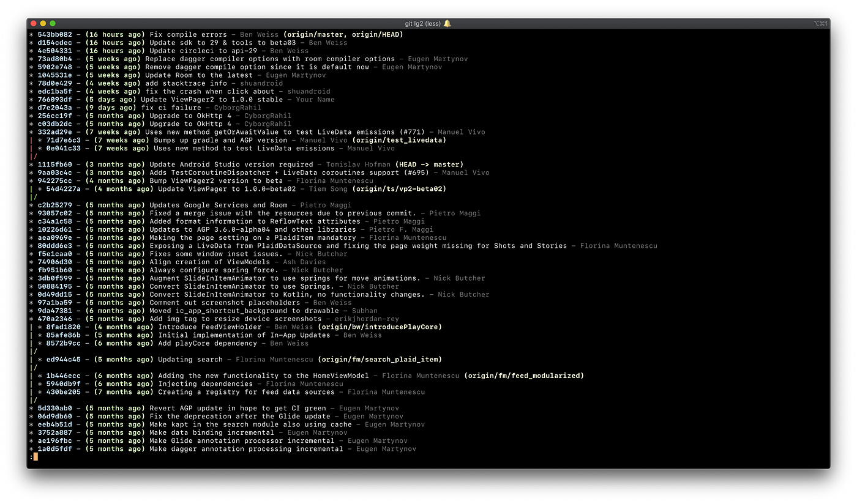Click the '(HEAD -> master)' ref label
Screen dimensions: 857x504
tap(429, 165)
